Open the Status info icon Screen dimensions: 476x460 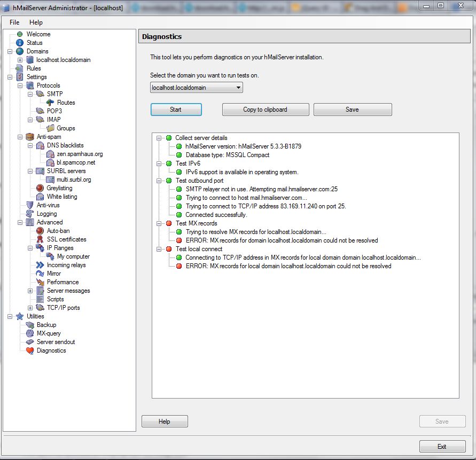(20, 43)
